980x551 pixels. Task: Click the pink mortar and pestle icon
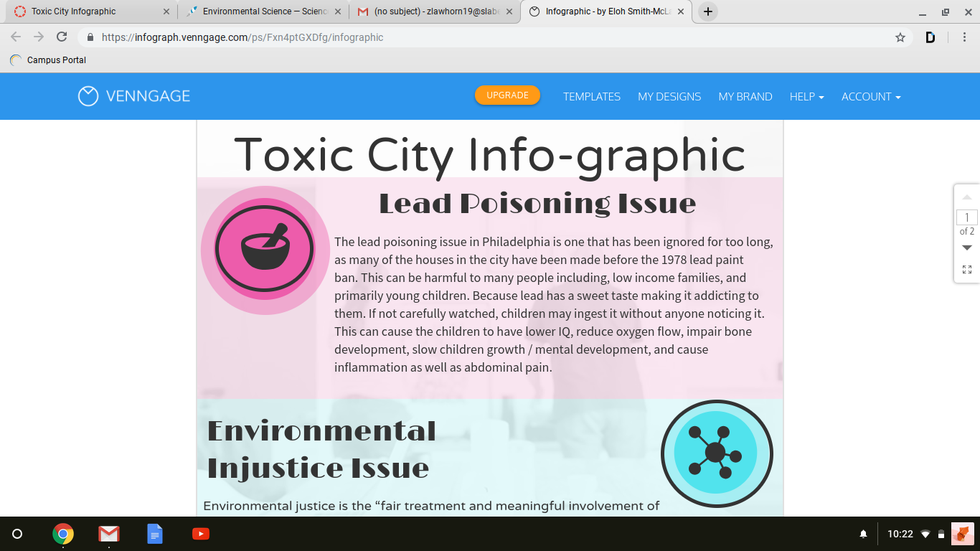[x=265, y=249]
